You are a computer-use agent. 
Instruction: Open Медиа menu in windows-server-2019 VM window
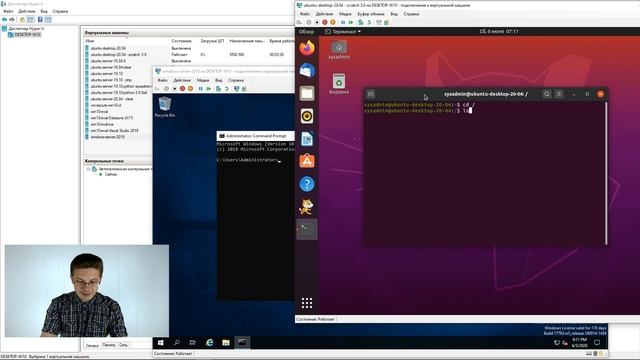[203, 80]
